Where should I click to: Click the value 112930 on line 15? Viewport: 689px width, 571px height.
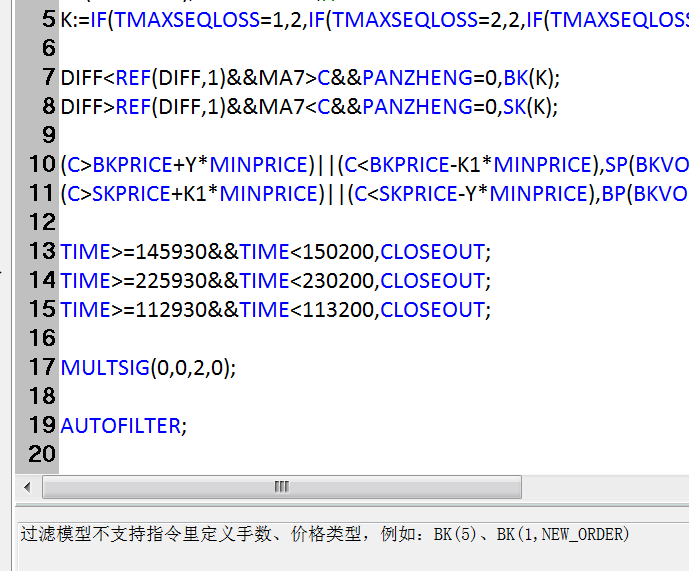coord(171,310)
